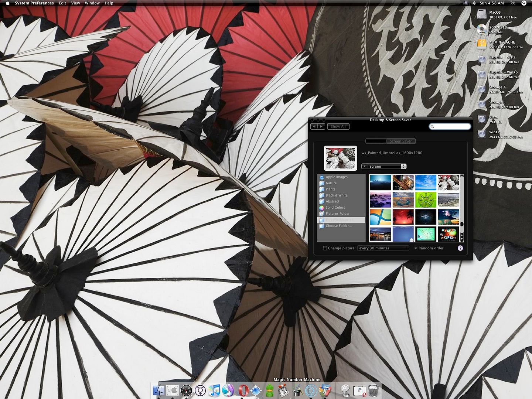Open the View menu
Viewport: 532px width, 399px height.
(75, 3)
